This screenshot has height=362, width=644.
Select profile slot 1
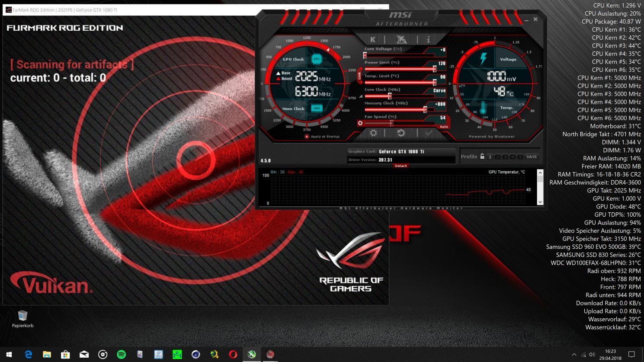490,157
